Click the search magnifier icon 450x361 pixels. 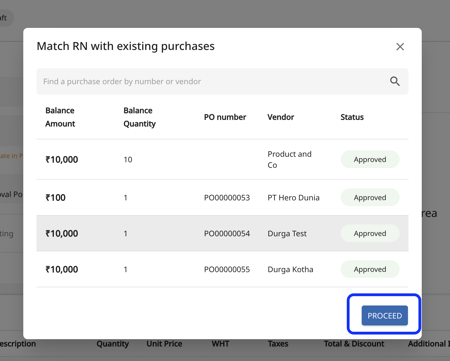[395, 81]
